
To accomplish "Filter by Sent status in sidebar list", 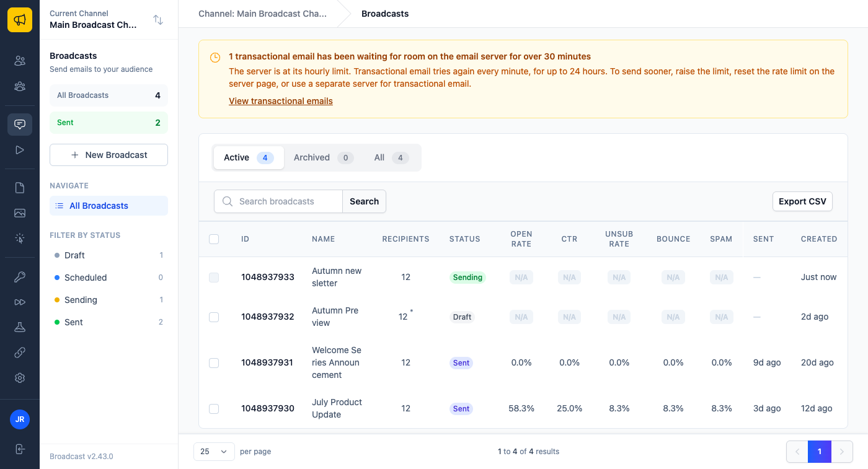I will 108,322.
